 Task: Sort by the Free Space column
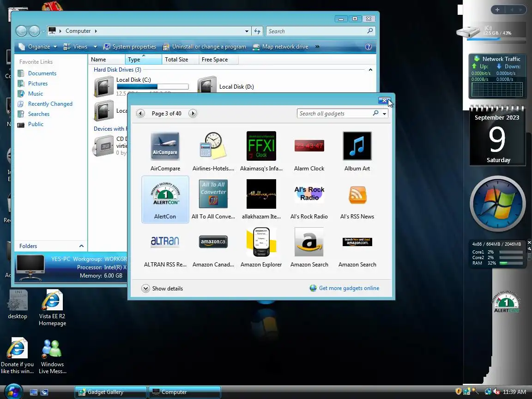point(218,60)
